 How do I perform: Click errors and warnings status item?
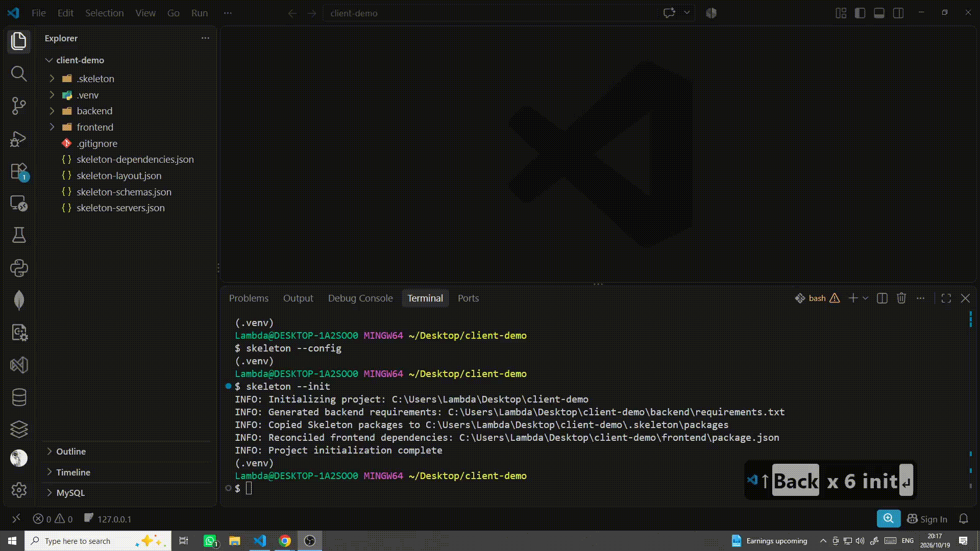point(53,519)
